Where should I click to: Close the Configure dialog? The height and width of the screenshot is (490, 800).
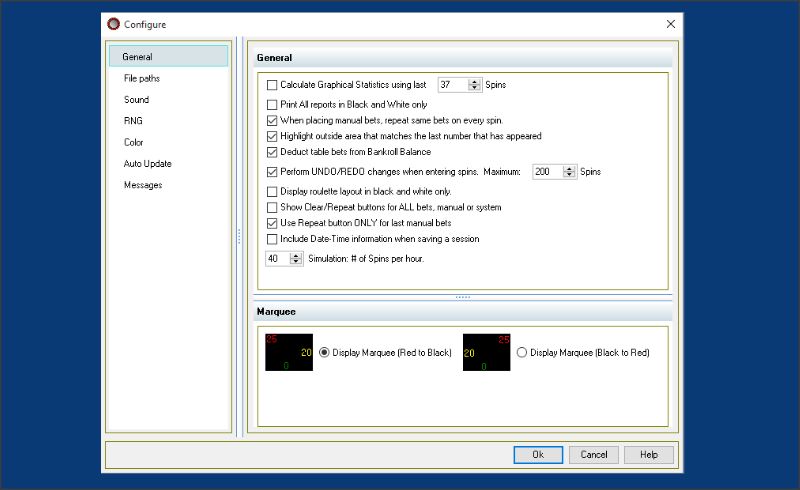click(x=671, y=24)
